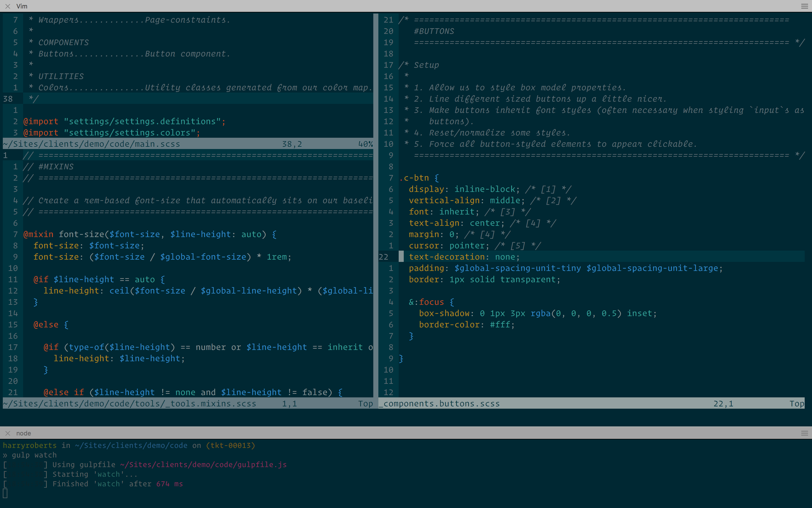Screen dimensions: 812x508
Task: Click the terminal cursor block
Action: click(x=5, y=493)
